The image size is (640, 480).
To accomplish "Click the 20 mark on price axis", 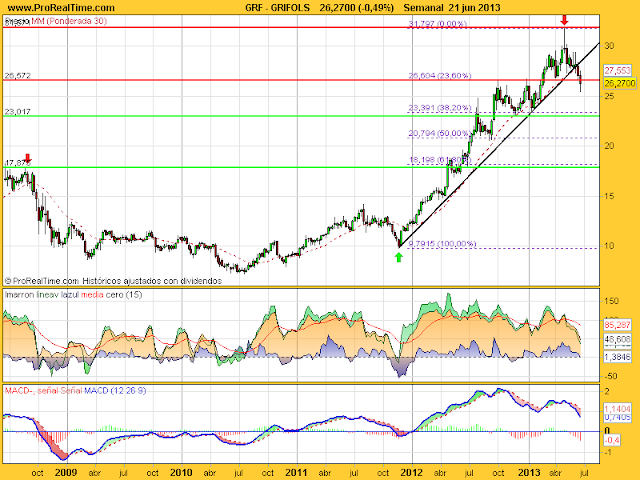I will [x=609, y=146].
